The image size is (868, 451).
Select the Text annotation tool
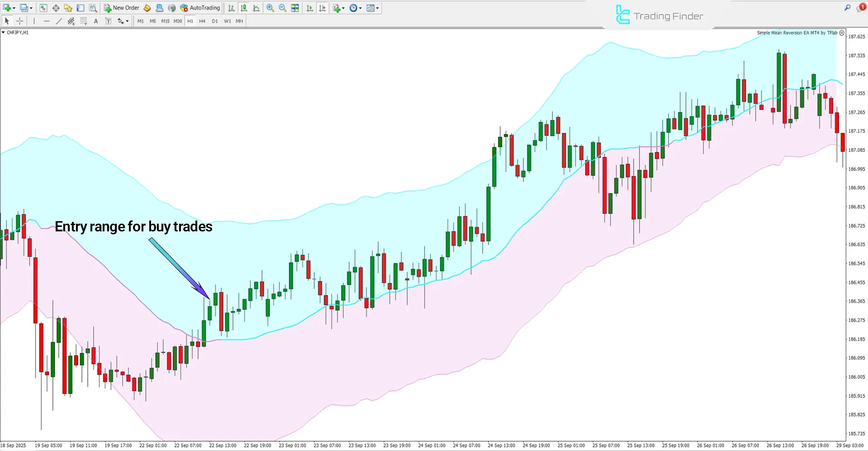[x=95, y=21]
